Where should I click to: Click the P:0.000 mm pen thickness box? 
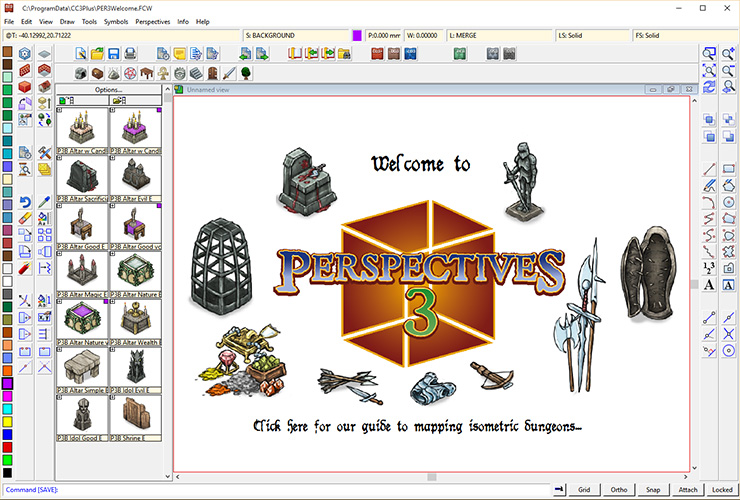coord(384,35)
